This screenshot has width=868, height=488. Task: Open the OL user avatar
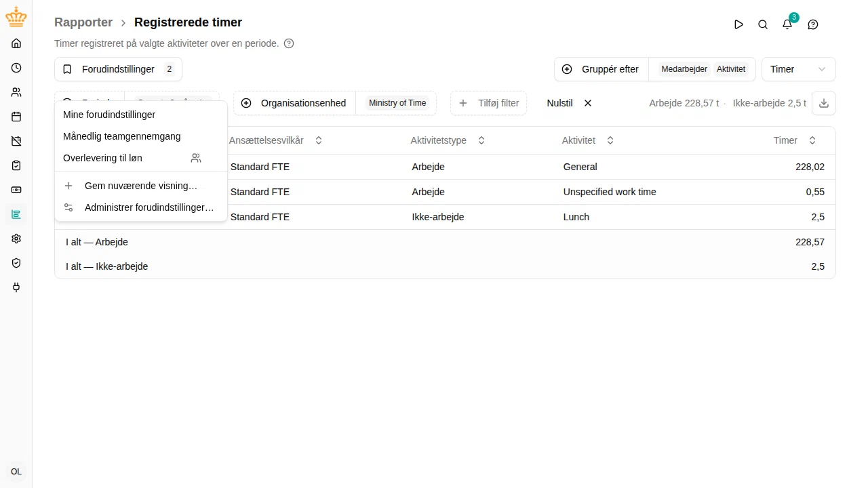coord(16,472)
